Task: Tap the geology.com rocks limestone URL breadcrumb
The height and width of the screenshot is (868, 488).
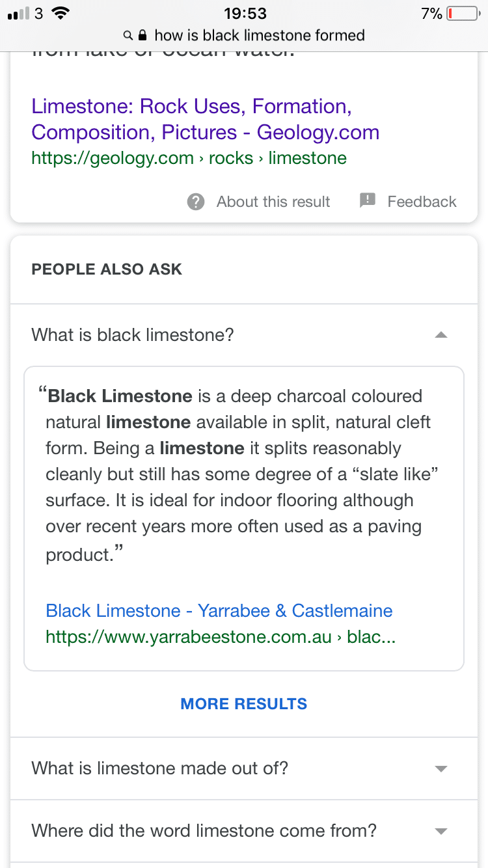Action: pyautogui.click(x=189, y=158)
